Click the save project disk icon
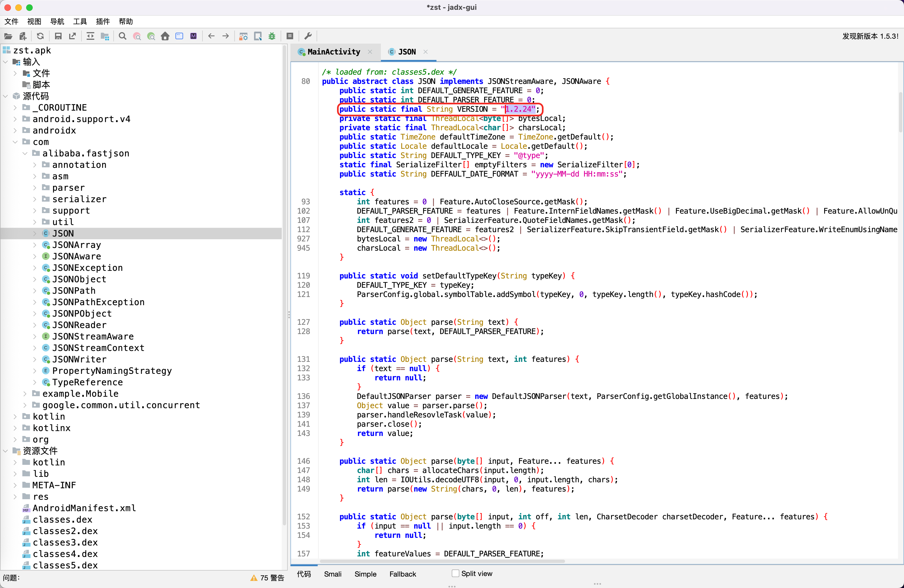 click(x=58, y=36)
